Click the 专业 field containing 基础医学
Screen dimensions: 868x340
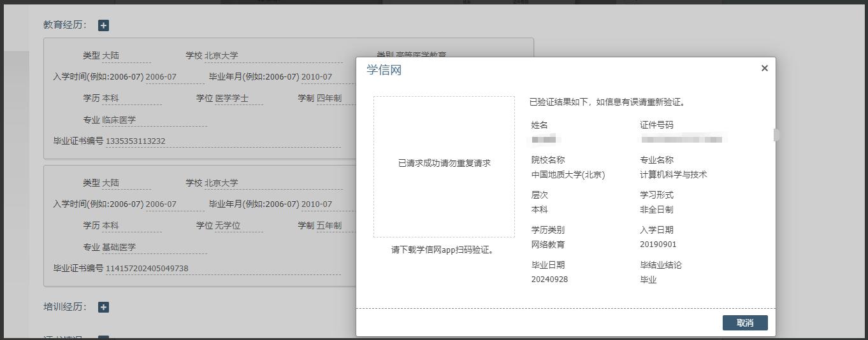[154, 248]
